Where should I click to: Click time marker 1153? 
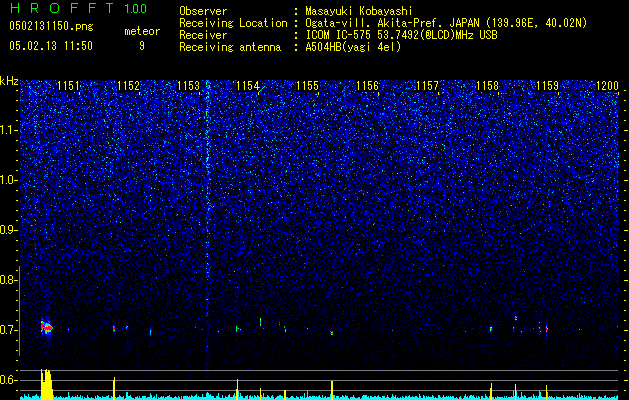(188, 85)
